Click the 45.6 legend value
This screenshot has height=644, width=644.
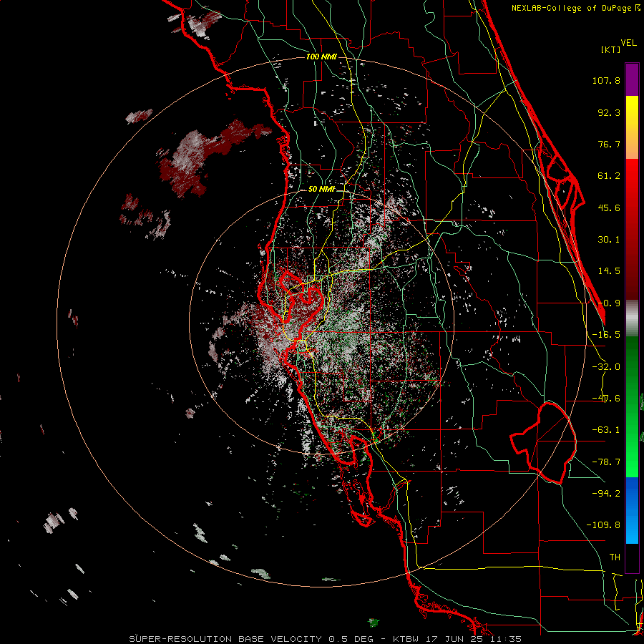coord(609,208)
